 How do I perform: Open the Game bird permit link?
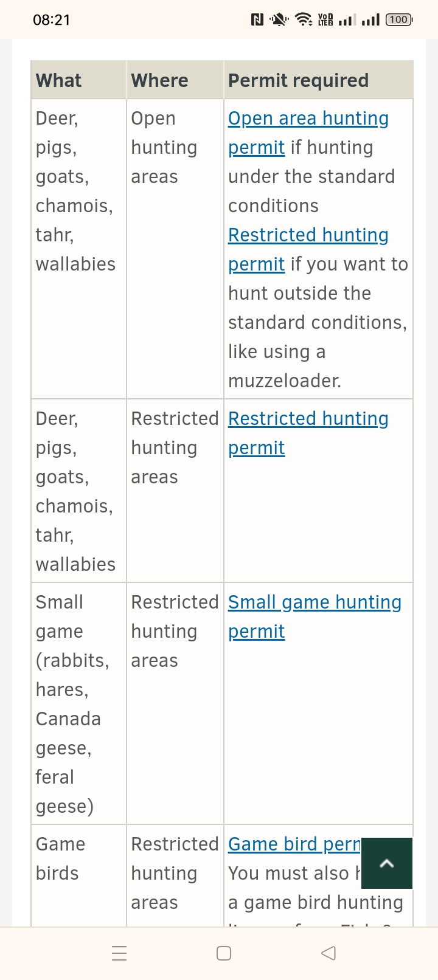pyautogui.click(x=294, y=844)
